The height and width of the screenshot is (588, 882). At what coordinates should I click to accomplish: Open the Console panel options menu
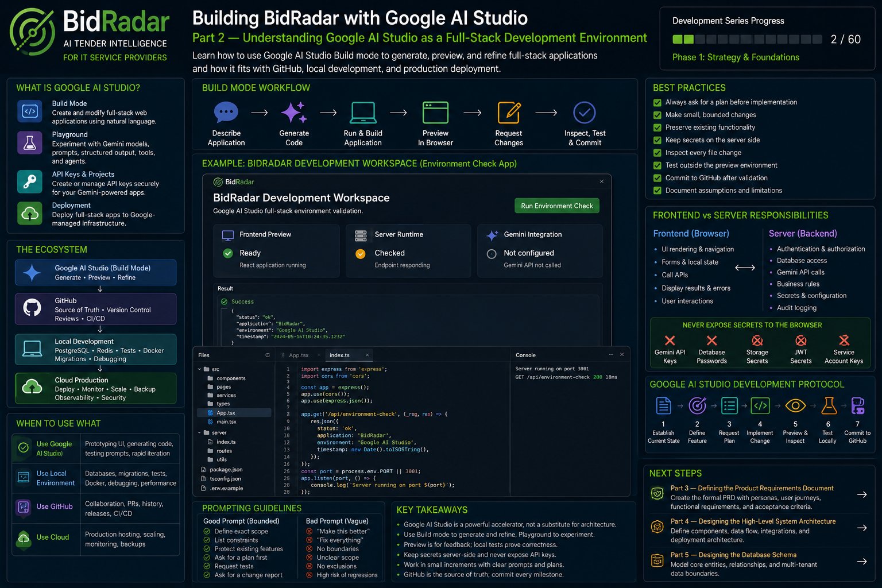[611, 354]
